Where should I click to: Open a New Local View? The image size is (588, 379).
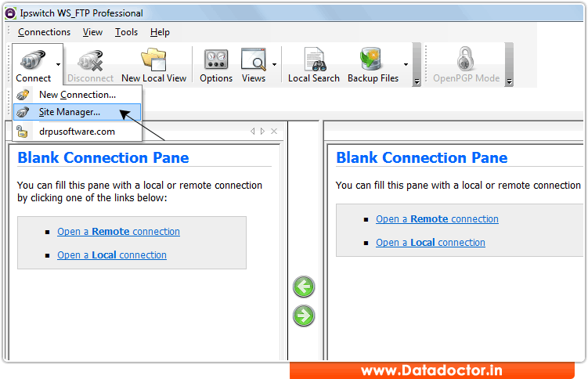tap(153, 64)
